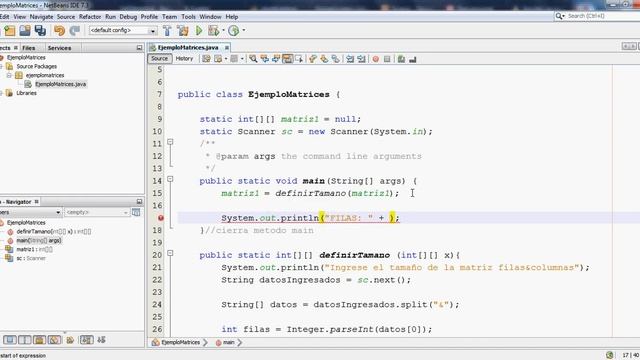
Task: Open the Source menu
Action: point(66,17)
